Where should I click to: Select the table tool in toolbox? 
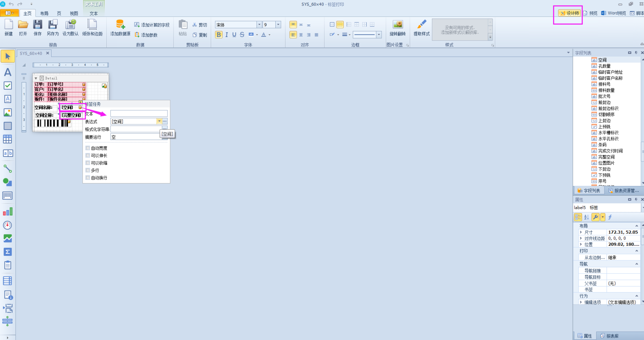[8, 139]
